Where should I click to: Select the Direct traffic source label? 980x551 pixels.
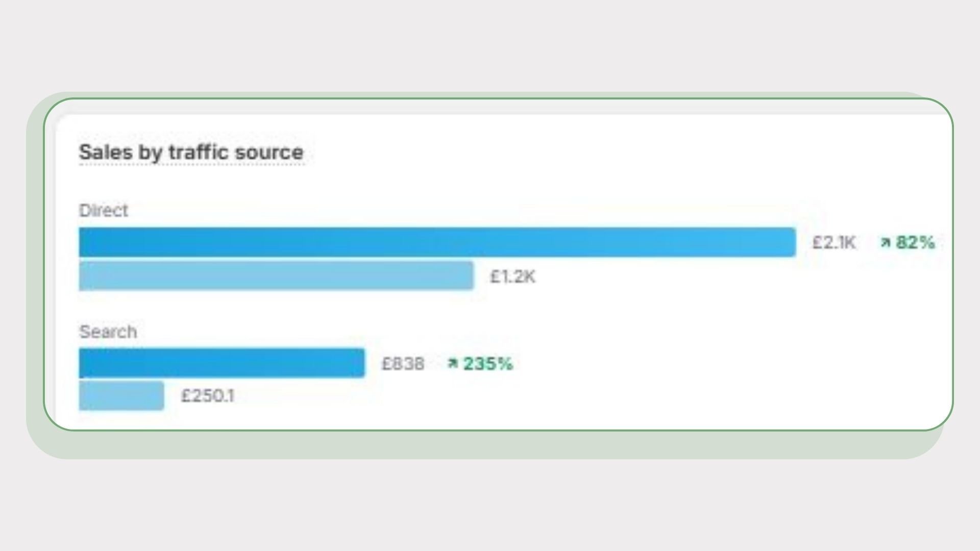point(103,210)
